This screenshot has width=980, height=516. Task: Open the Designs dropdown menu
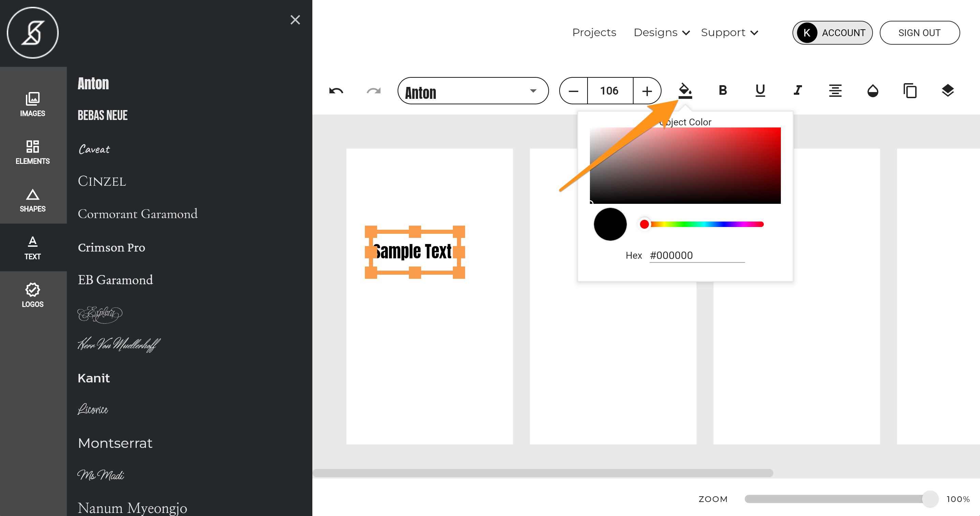tap(661, 33)
